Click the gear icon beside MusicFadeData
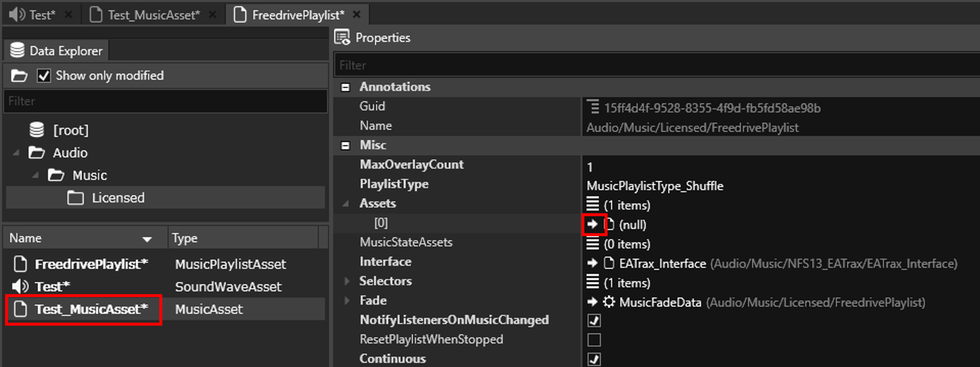 609,302
